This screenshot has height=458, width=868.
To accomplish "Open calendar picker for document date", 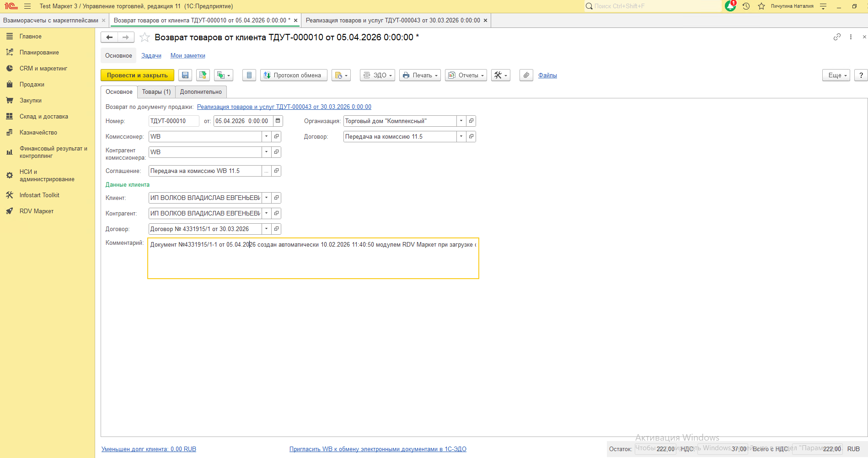I will coord(278,121).
